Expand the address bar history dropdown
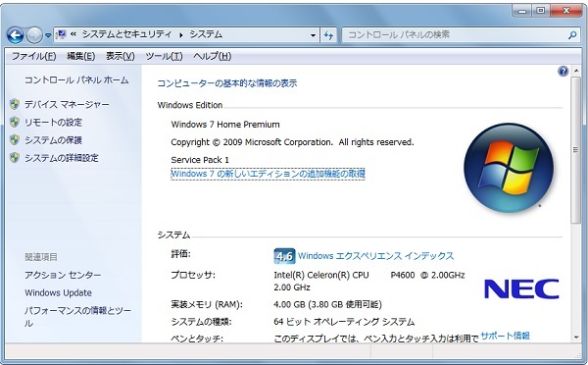The image size is (588, 365). click(314, 35)
